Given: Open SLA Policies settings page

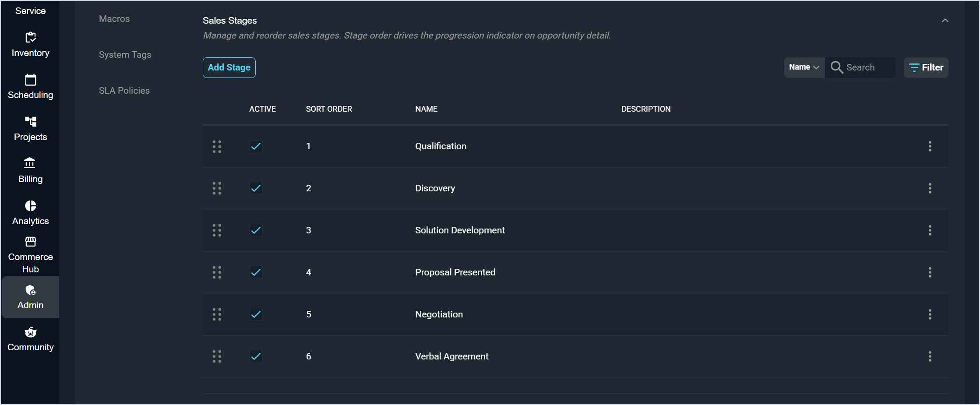Looking at the screenshot, I should tap(124, 91).
